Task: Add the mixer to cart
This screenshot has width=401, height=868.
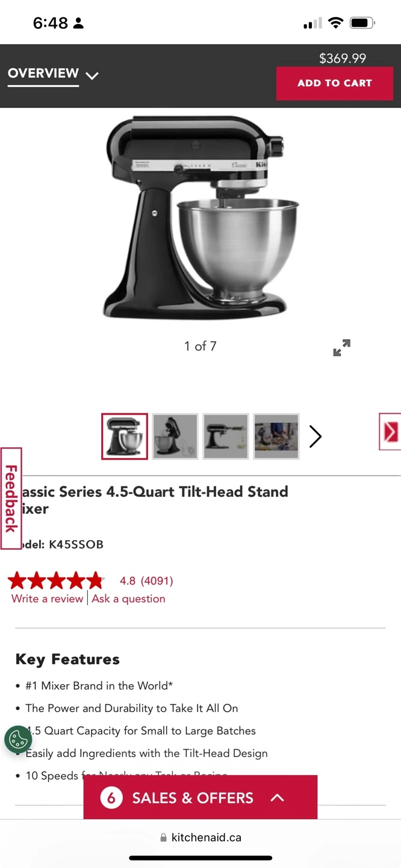Action: point(335,83)
